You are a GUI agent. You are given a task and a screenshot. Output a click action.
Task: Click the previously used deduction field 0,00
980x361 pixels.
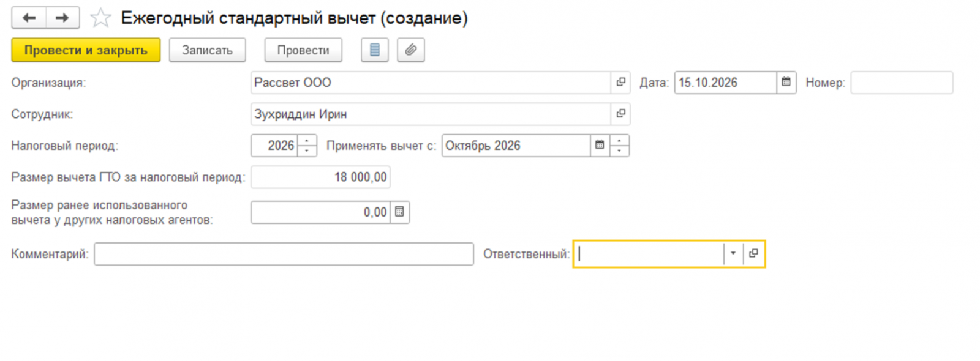320,212
